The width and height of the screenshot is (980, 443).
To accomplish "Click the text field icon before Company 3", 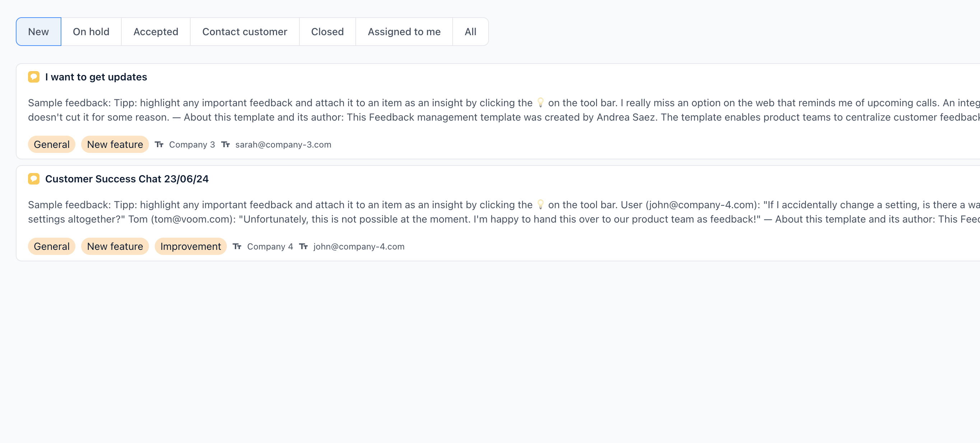I will pyautogui.click(x=159, y=144).
